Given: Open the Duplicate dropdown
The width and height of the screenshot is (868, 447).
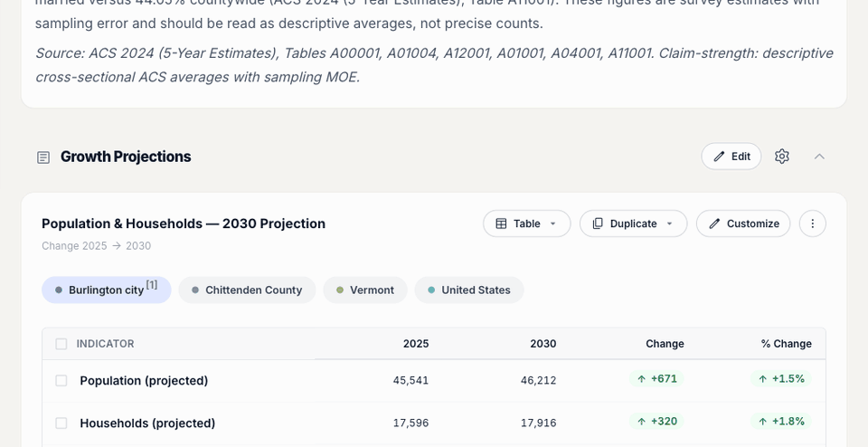Looking at the screenshot, I should [x=633, y=223].
